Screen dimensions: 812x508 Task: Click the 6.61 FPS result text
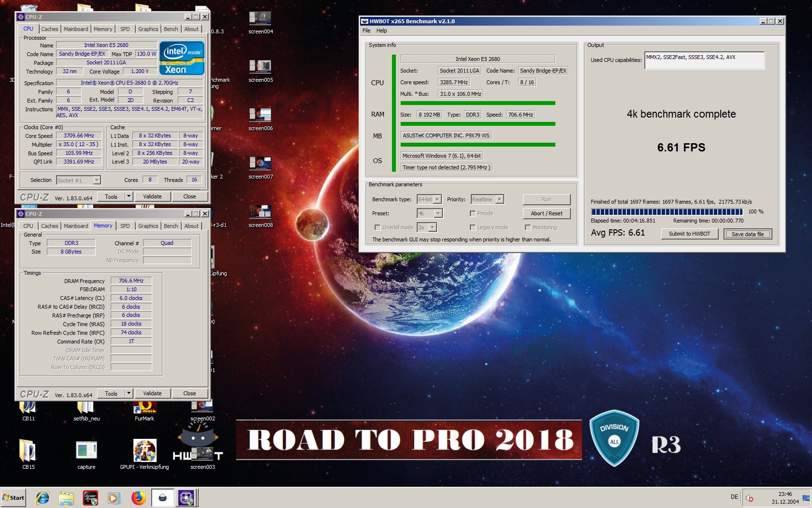pos(681,148)
